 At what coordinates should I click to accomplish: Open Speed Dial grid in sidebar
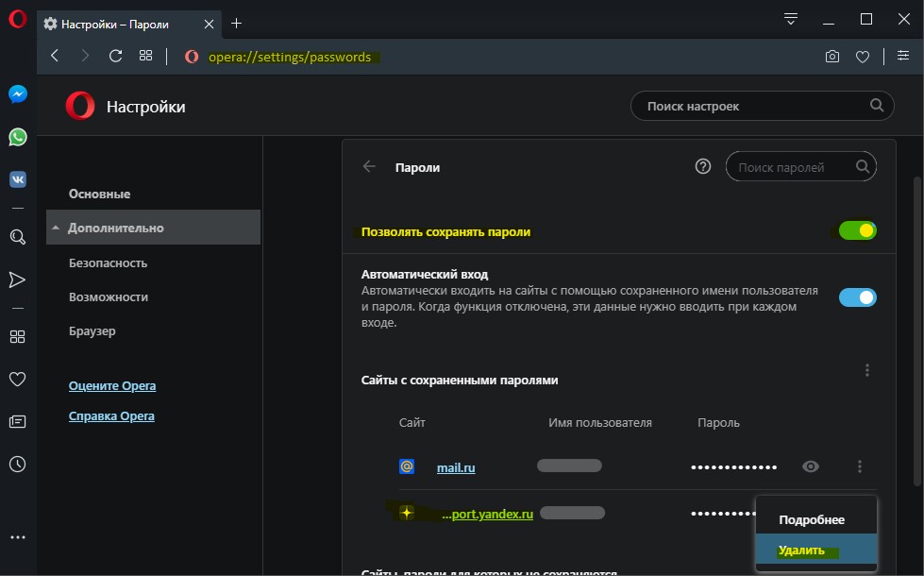pyautogui.click(x=18, y=337)
